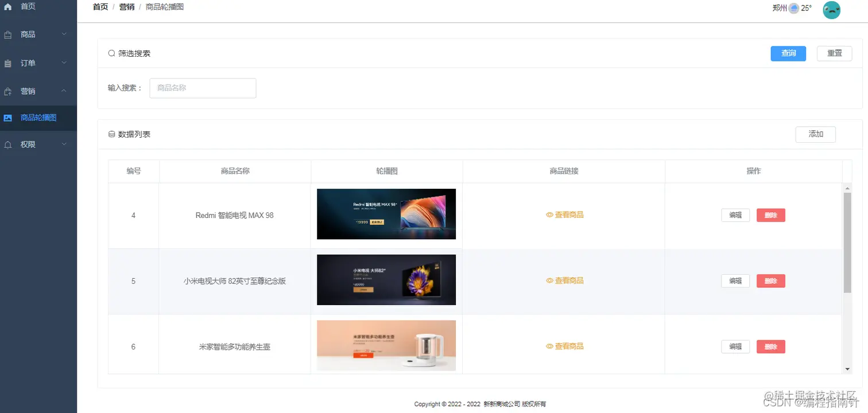Viewport: 868px width, 413px height.
Task: Click the 重置 button
Action: (x=835, y=53)
